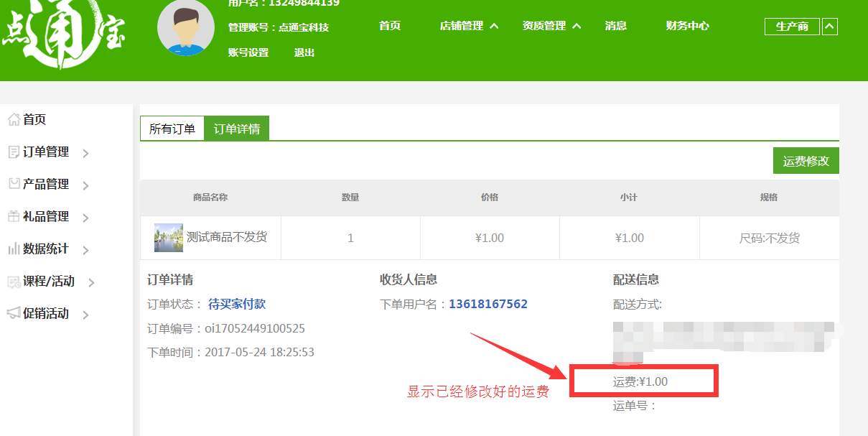This screenshot has width=868, height=436.
Task: Open 财务中心 in top navigation
Action: (687, 26)
